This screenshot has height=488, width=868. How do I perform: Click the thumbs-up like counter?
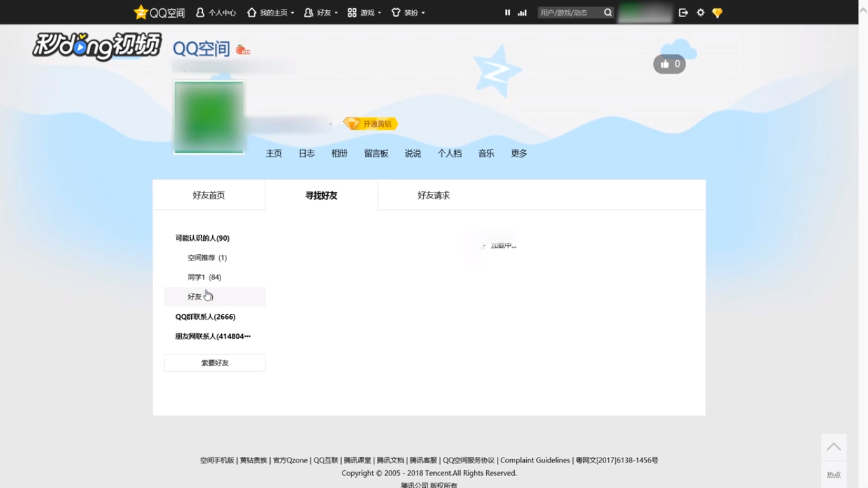coord(670,64)
